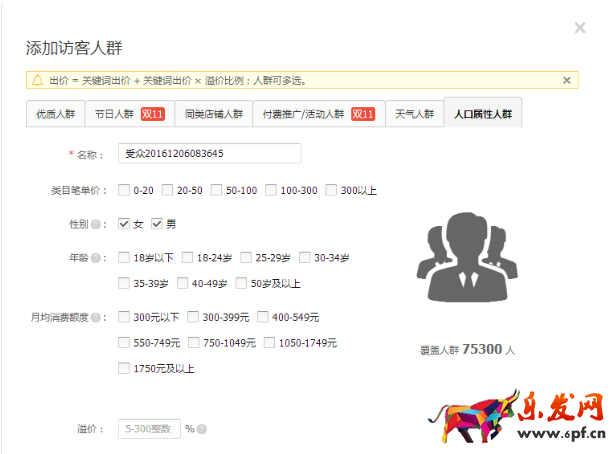Click the warning bell icon in notice

tap(37, 80)
